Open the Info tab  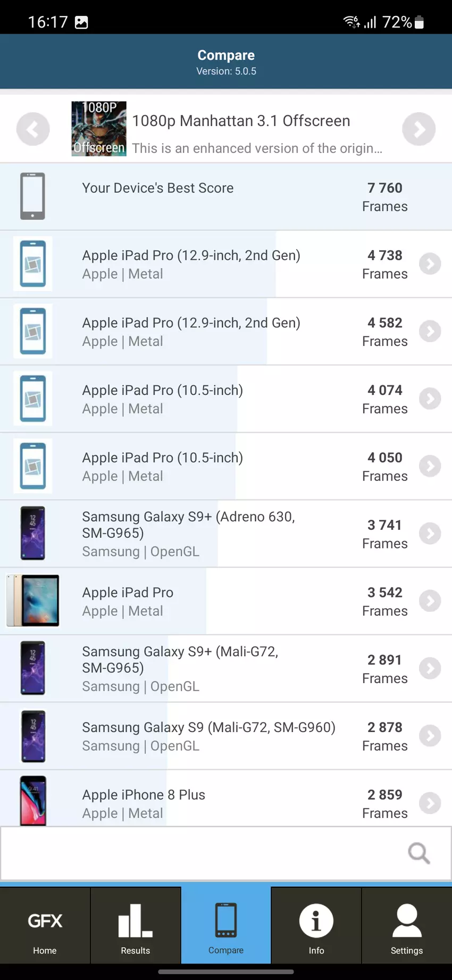[x=316, y=926]
